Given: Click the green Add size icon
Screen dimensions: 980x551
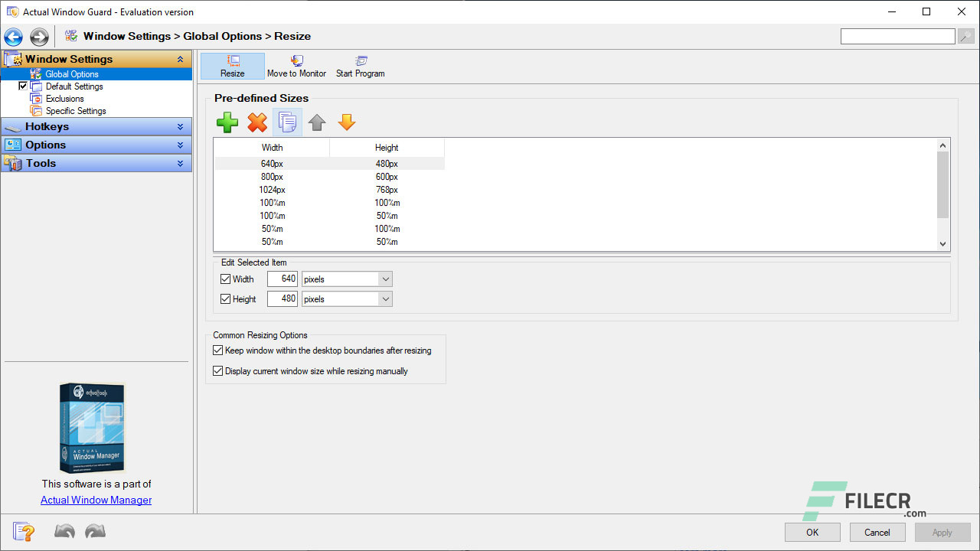Looking at the screenshot, I should [227, 122].
